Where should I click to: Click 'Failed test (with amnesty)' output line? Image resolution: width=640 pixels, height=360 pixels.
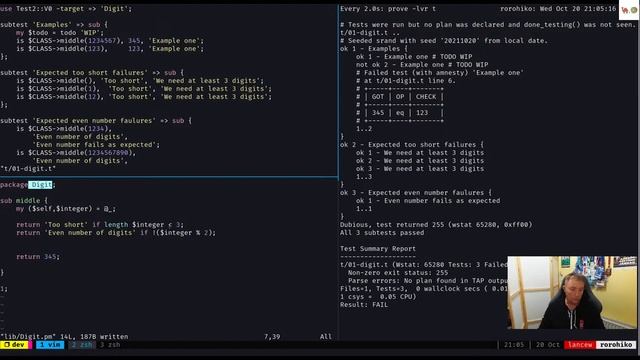tap(440, 73)
